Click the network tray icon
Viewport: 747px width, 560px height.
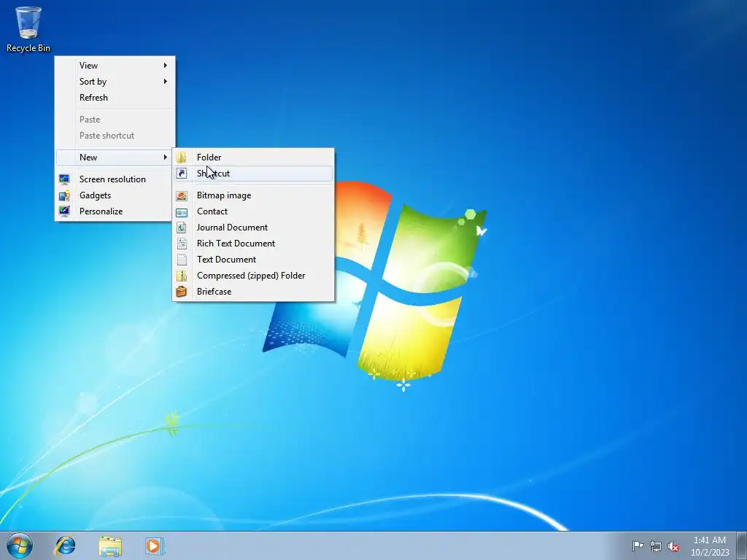[x=656, y=546]
